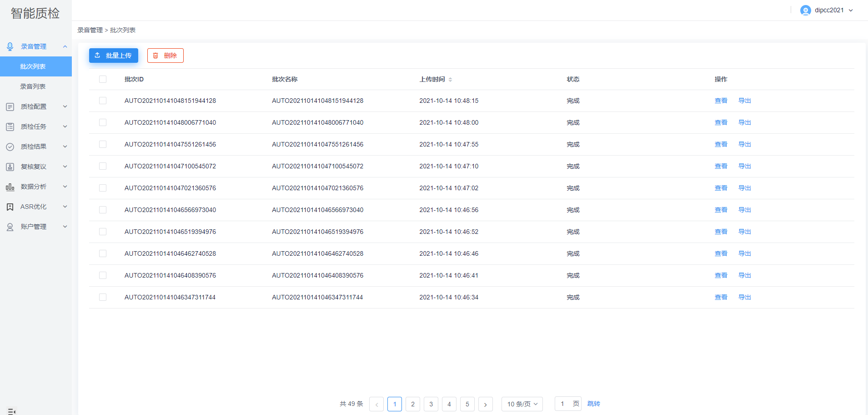Image resolution: width=868 pixels, height=415 pixels.
Task: Click the 账户管理 user icon
Action: coord(10,227)
